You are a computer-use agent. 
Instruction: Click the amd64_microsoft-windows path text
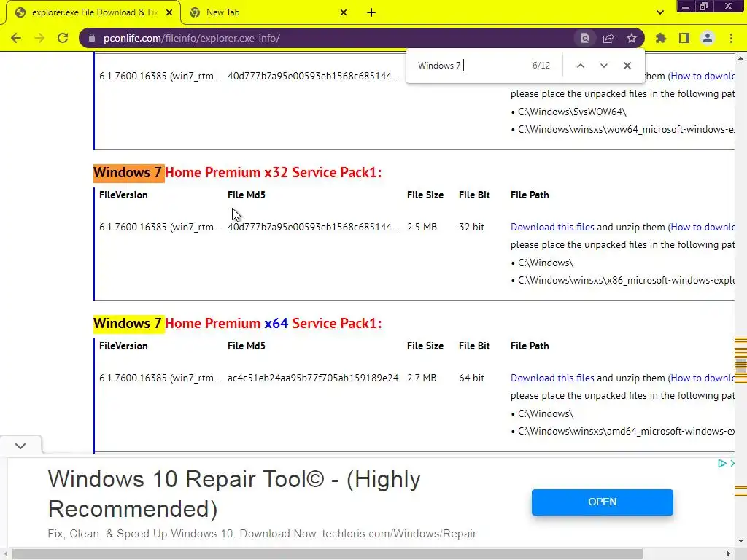pos(626,432)
